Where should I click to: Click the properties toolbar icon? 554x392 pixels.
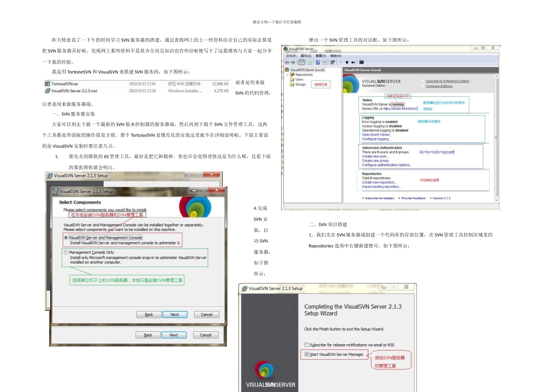tap(332, 62)
